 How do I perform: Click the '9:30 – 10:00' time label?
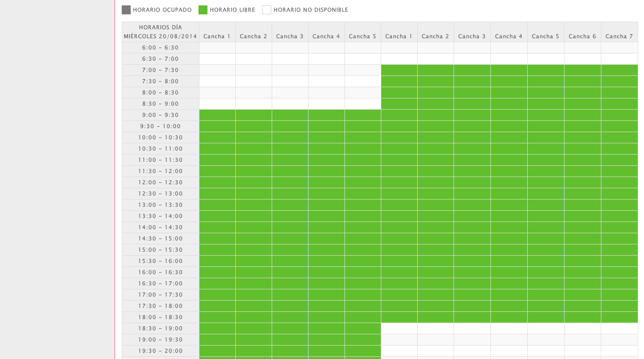[x=160, y=126]
